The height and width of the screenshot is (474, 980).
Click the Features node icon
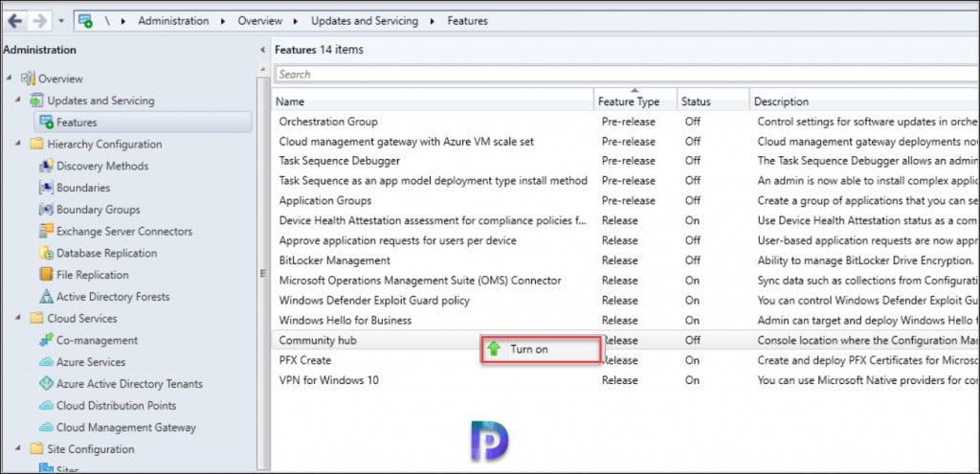(x=46, y=122)
